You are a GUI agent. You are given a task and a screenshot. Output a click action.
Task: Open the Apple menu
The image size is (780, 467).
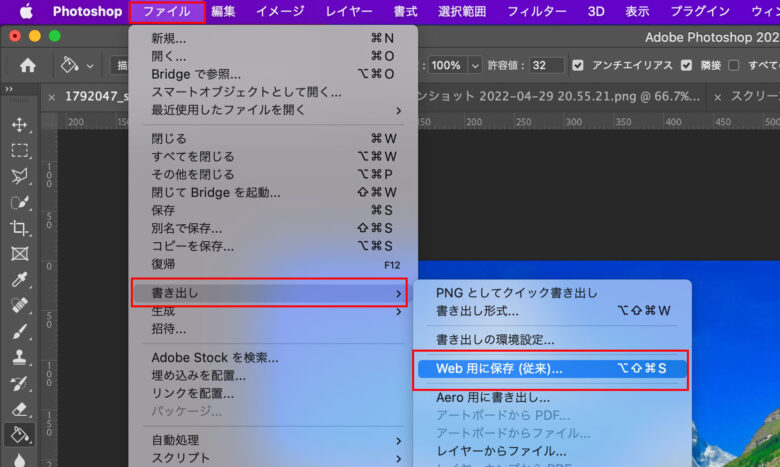coord(26,11)
